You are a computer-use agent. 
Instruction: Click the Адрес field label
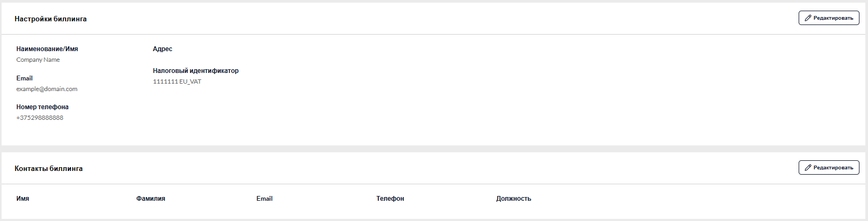pos(163,49)
